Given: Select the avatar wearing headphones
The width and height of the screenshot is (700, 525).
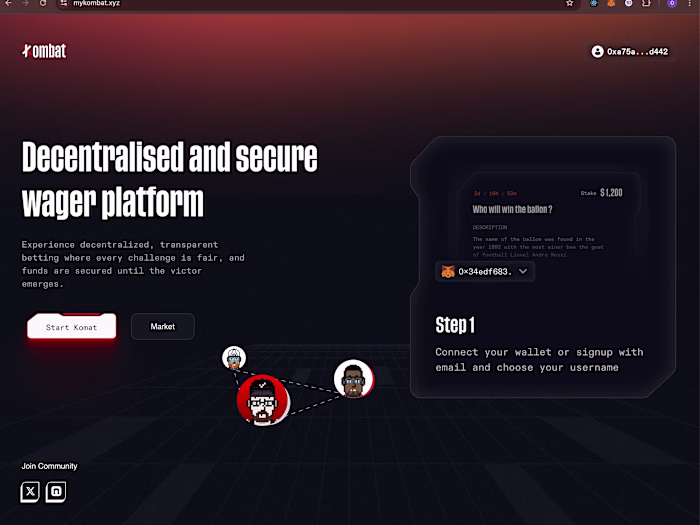Looking at the screenshot, I should [x=354, y=379].
